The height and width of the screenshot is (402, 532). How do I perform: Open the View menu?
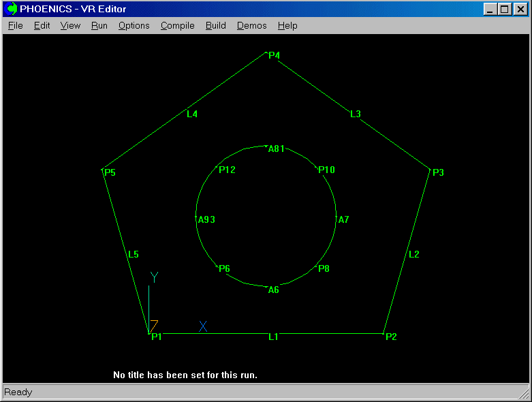pyautogui.click(x=70, y=25)
